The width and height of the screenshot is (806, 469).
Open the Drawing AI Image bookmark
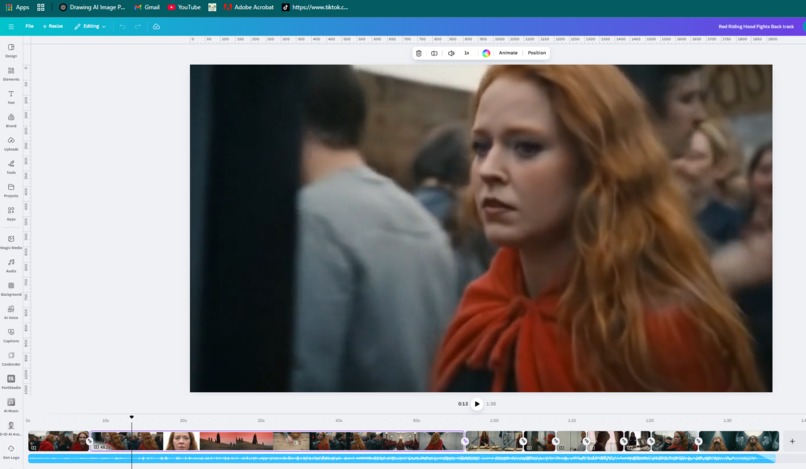click(x=92, y=7)
